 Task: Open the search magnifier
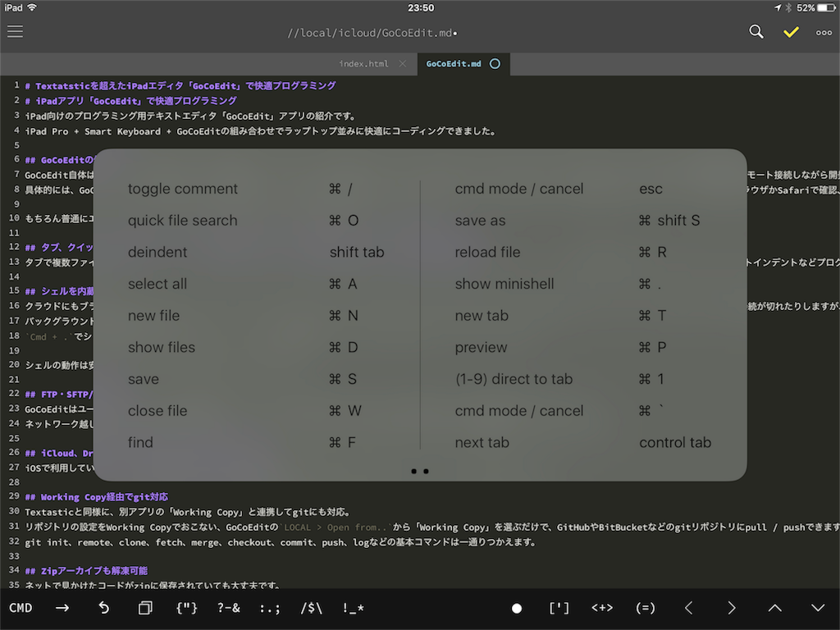[756, 32]
